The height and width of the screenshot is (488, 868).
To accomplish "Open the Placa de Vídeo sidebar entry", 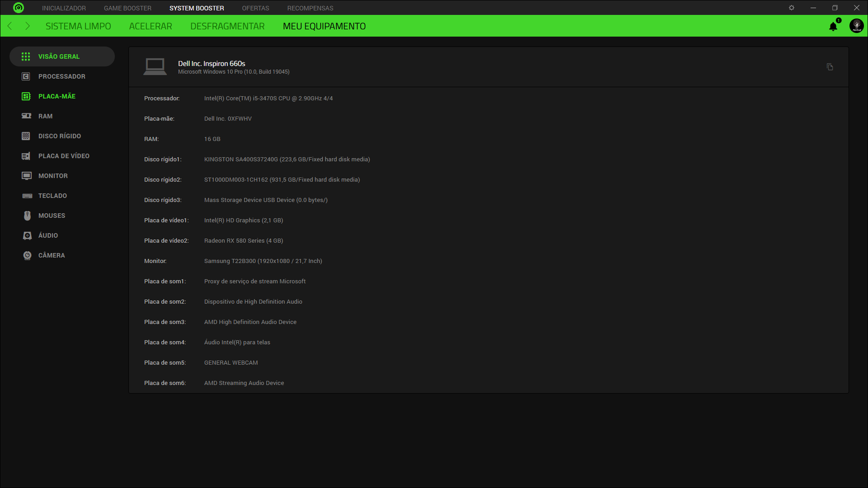I will click(x=62, y=156).
